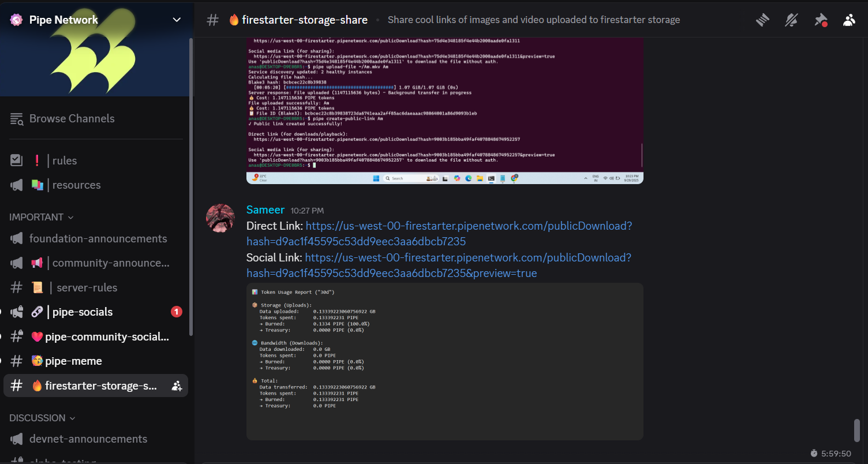Screen dimensions: 868x464
Task: Click the hash icon in channel header
Action: (213, 20)
